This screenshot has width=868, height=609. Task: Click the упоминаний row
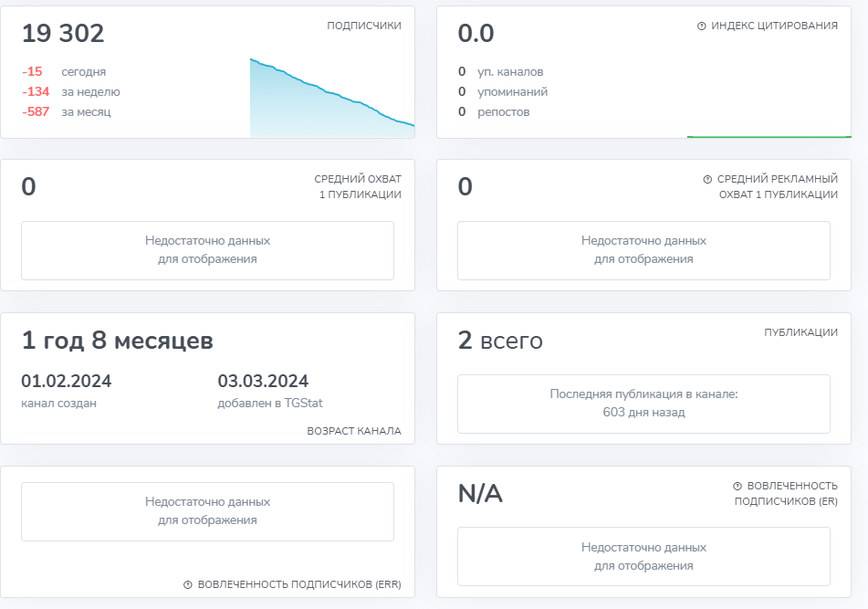[x=503, y=91]
